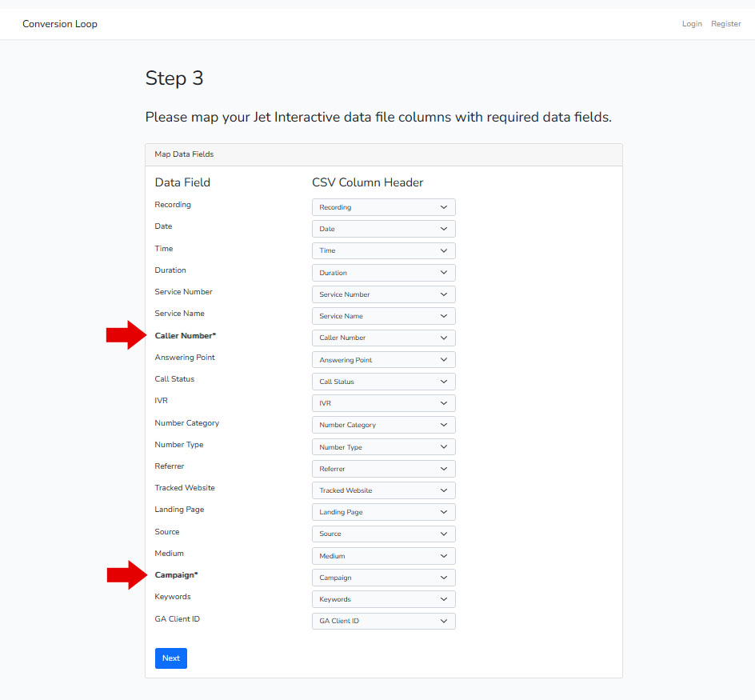Open the Landing Page dropdown

tap(383, 512)
